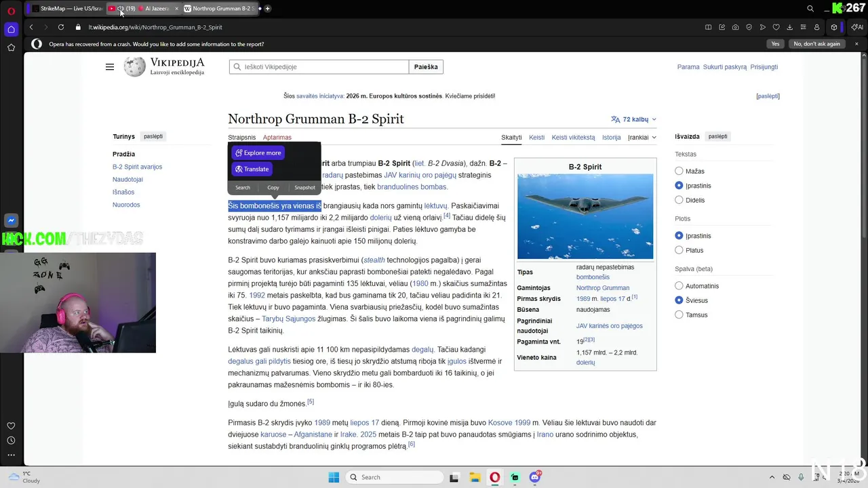The height and width of the screenshot is (488, 868).
Task: Take a snapshot with the camera icon
Action: [736, 27]
